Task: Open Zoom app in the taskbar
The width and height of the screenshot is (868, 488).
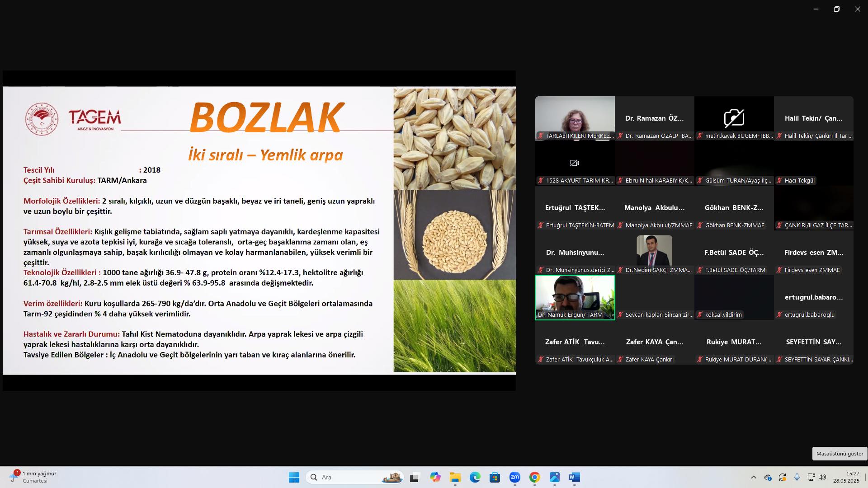Action: click(514, 477)
